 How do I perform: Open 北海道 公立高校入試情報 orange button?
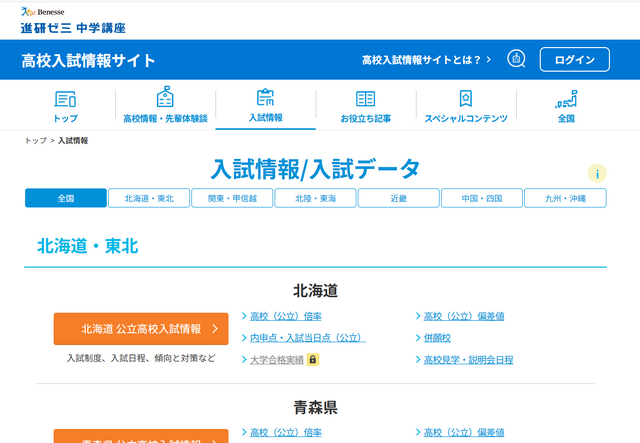(x=141, y=329)
